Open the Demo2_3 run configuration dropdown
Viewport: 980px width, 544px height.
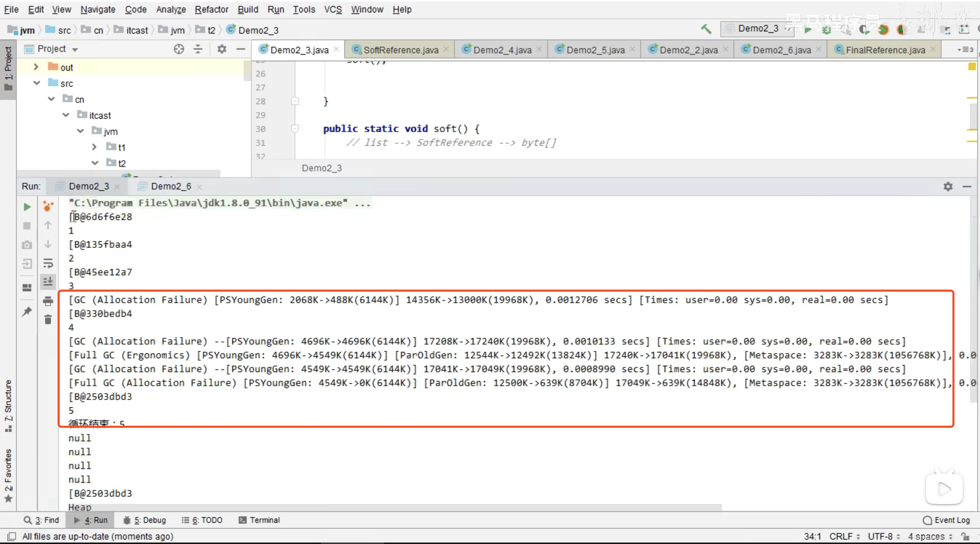757,29
